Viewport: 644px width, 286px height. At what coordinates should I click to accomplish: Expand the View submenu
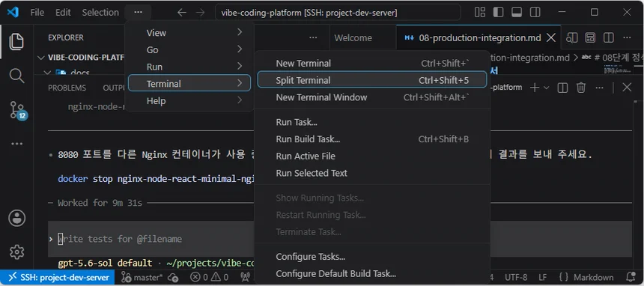(189, 33)
